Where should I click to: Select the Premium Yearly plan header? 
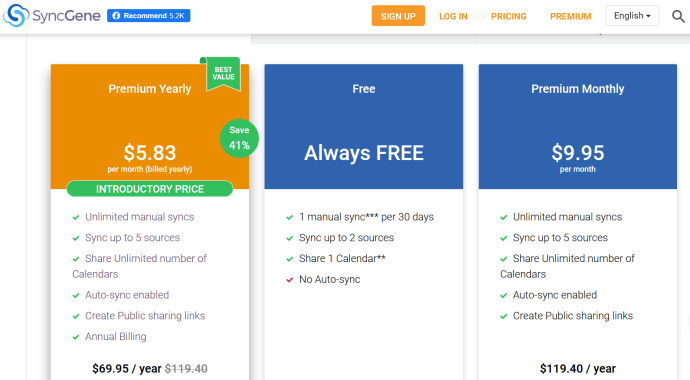tap(150, 89)
